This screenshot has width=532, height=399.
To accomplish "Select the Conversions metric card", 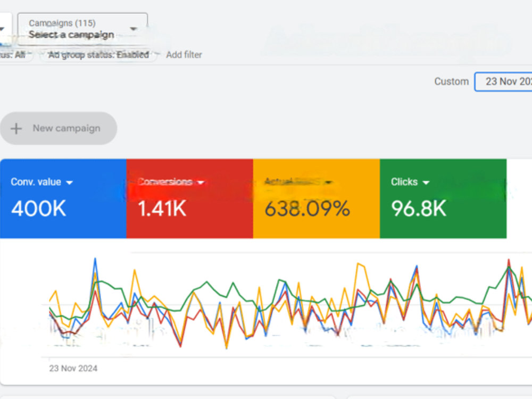I will pyautogui.click(x=190, y=198).
